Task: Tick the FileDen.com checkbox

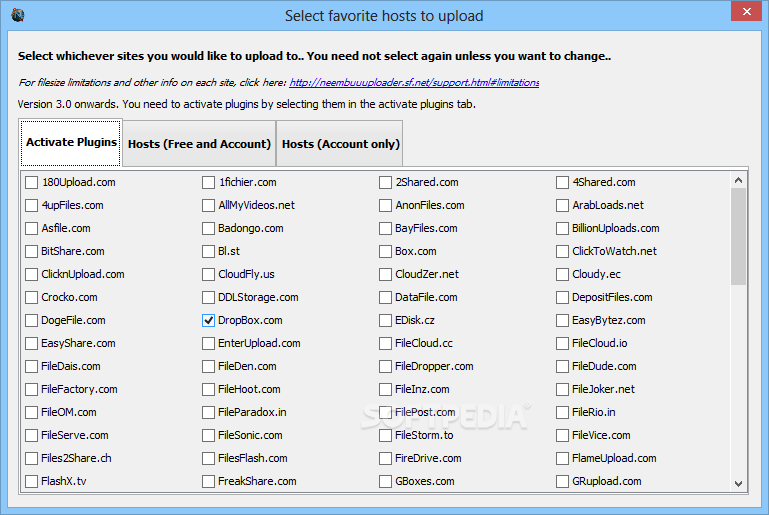Action: [208, 366]
